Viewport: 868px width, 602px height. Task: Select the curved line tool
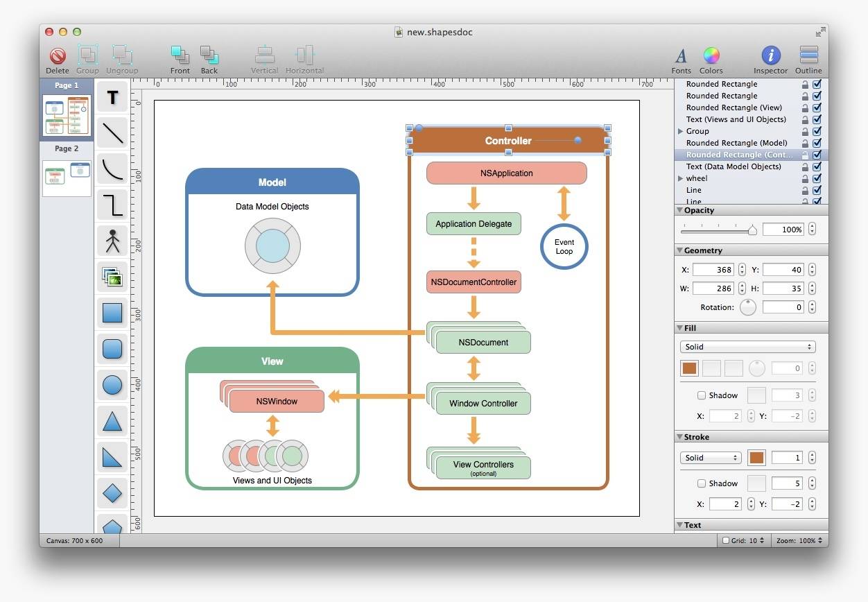112,169
